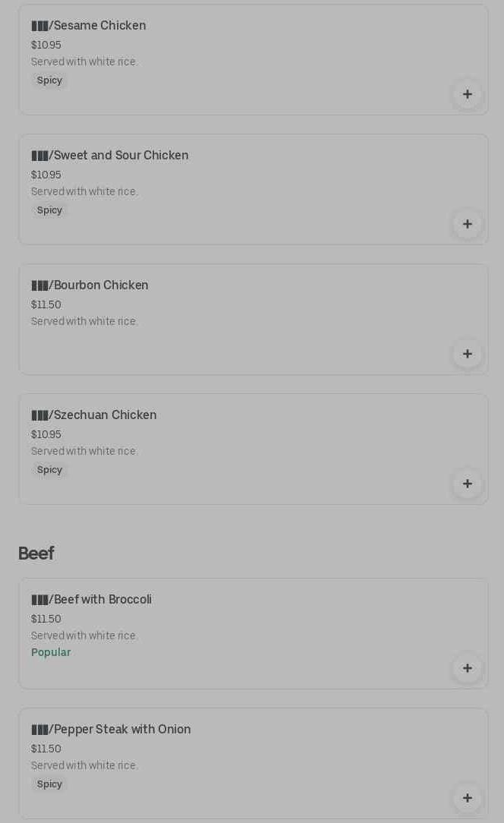Click the $11.50 price of Bourbon Chicken
The height and width of the screenshot is (823, 504).
pyautogui.click(x=46, y=304)
